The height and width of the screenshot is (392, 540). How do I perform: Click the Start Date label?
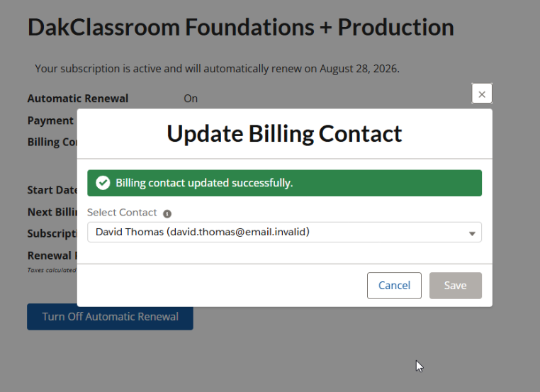pyautogui.click(x=52, y=190)
